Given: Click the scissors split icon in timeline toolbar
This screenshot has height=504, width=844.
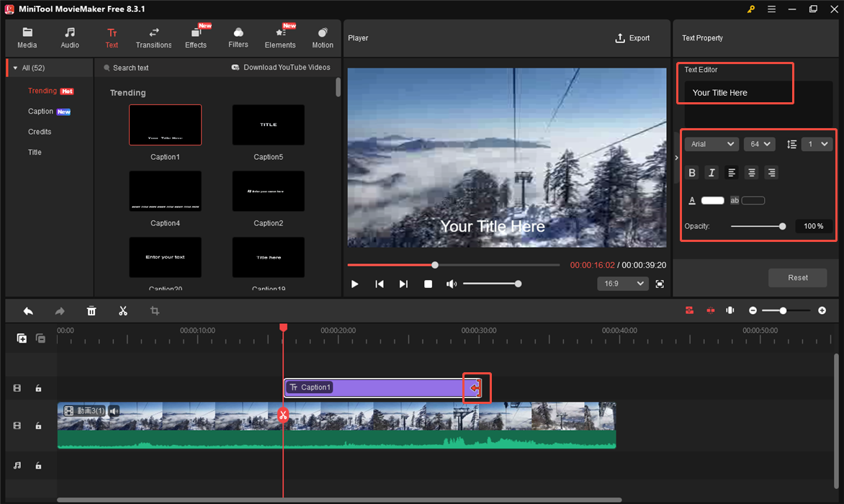Looking at the screenshot, I should click(123, 311).
